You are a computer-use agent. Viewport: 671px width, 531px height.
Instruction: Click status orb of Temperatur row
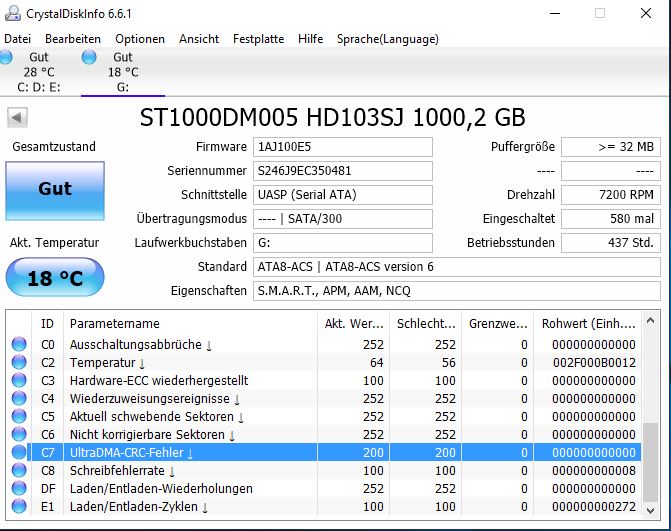click(x=19, y=362)
